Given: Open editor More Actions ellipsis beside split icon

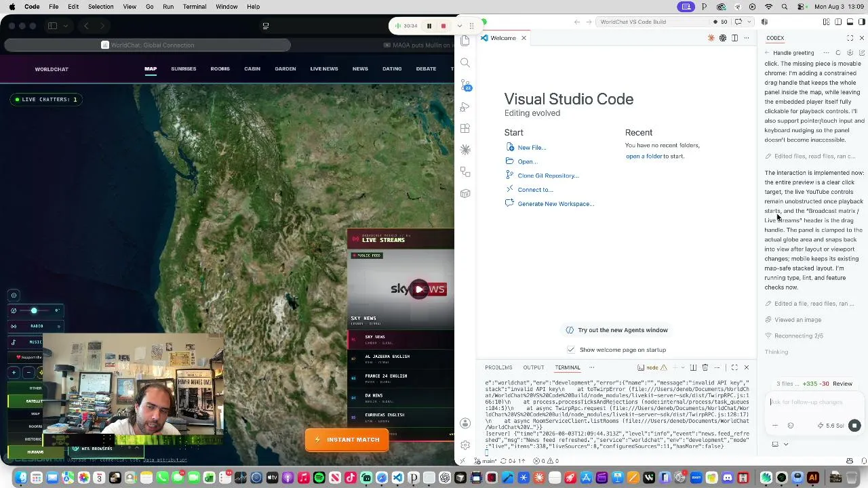Looking at the screenshot, I should (746, 38).
